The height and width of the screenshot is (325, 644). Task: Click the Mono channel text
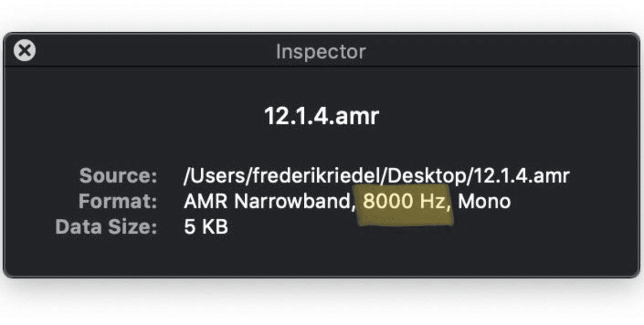pos(484,202)
